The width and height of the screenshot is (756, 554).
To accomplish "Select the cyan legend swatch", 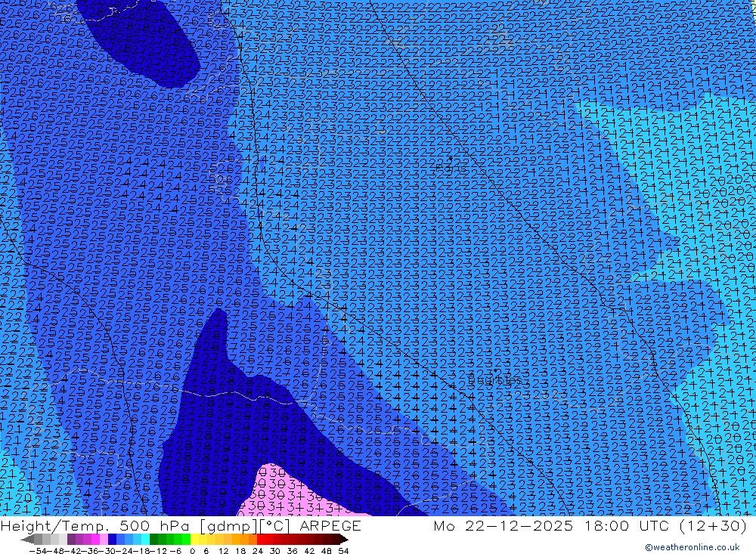I will click(x=145, y=540).
